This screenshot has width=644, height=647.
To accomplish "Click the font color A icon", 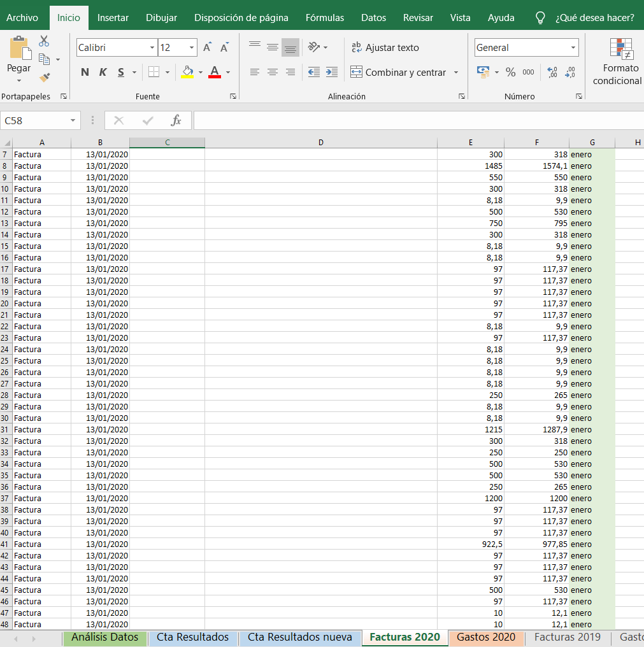I will (215, 72).
